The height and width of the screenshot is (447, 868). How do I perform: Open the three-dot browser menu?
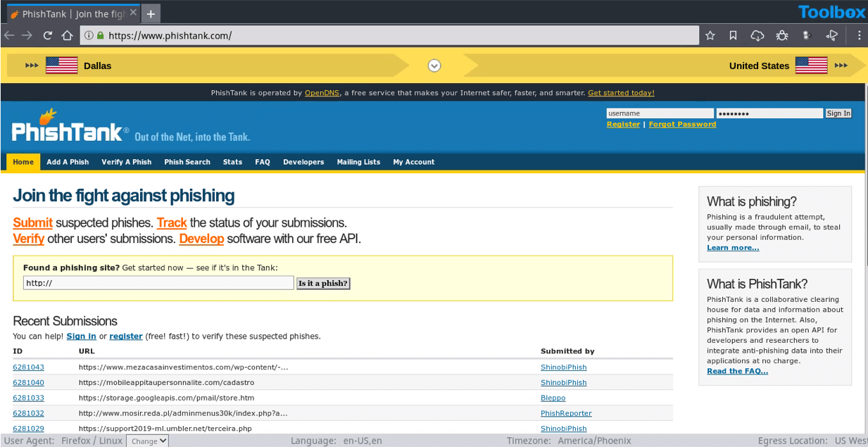[860, 35]
